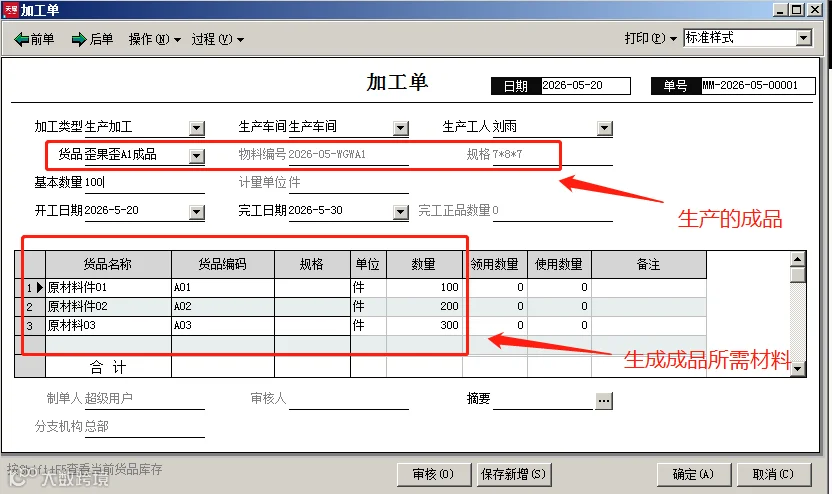Expand the 生产工人 dropdown
The width and height of the screenshot is (832, 494).
[x=604, y=128]
